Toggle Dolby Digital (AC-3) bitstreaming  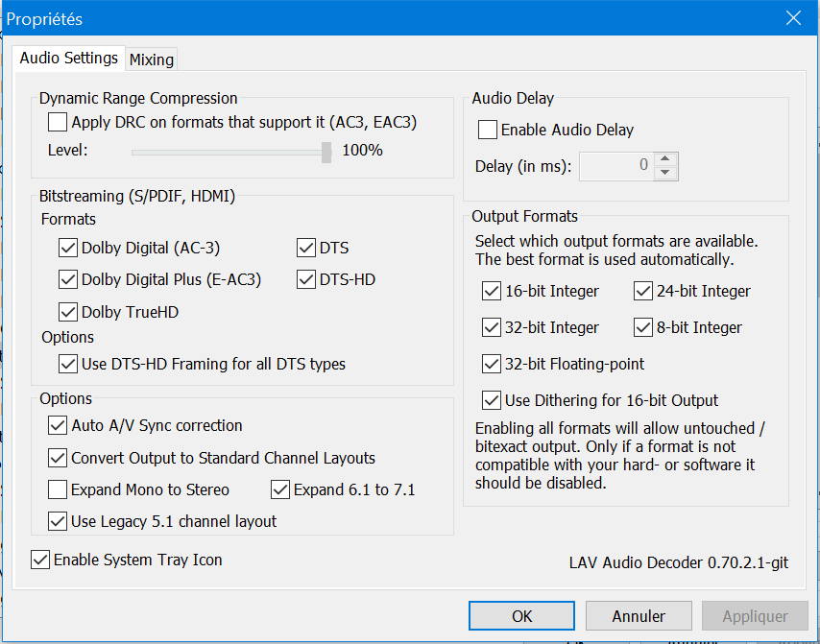(x=67, y=249)
